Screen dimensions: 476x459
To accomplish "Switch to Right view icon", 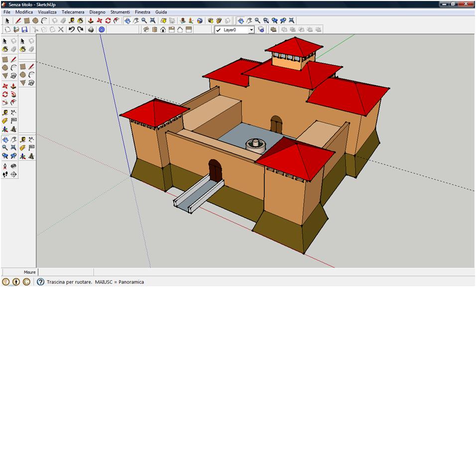I will point(171,29).
